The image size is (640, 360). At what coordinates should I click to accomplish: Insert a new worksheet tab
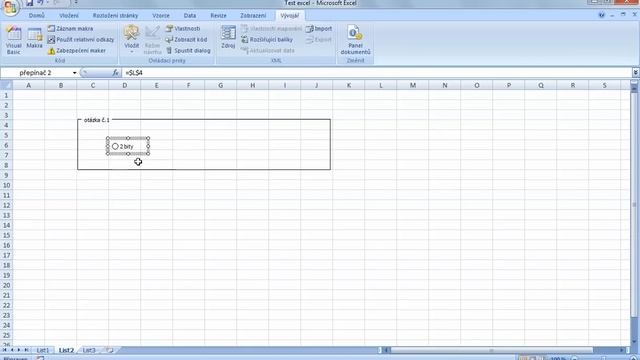(109, 350)
